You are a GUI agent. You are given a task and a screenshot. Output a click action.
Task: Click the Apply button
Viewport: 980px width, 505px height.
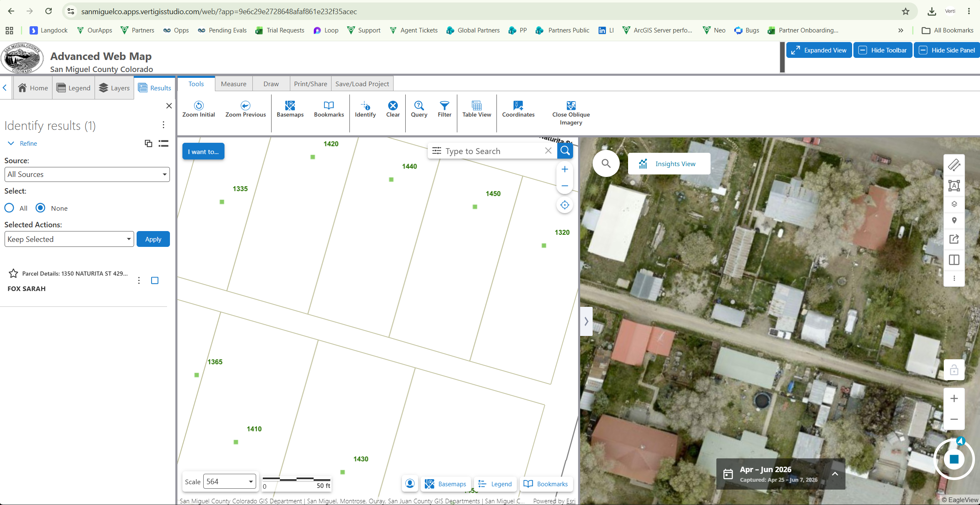[153, 239]
